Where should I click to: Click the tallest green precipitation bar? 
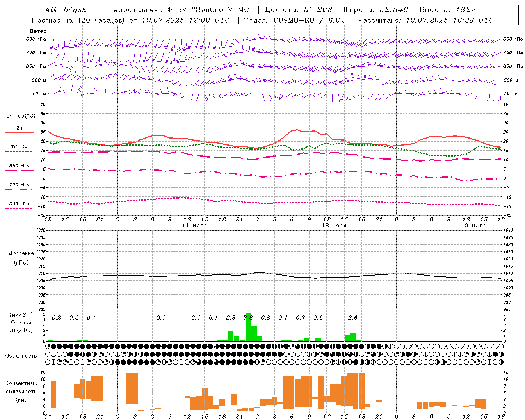(248, 327)
